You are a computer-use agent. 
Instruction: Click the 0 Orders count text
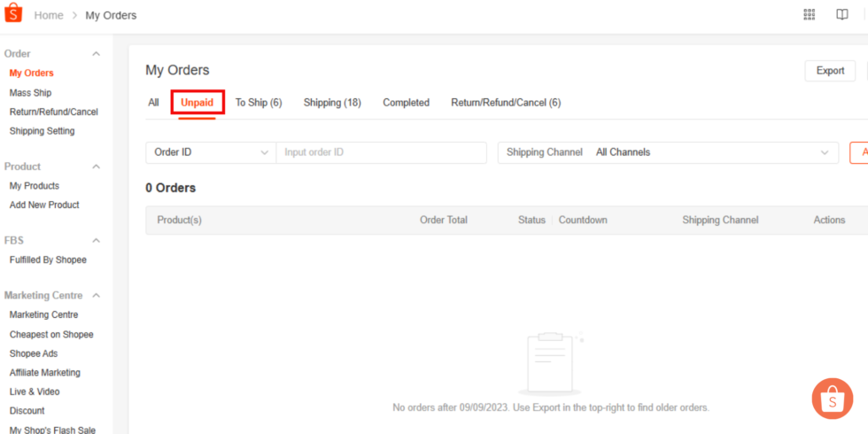[x=170, y=188]
